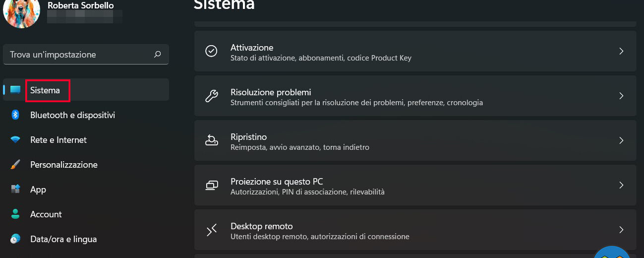
Task: Click the Ripristino recovery icon
Action: (212, 140)
